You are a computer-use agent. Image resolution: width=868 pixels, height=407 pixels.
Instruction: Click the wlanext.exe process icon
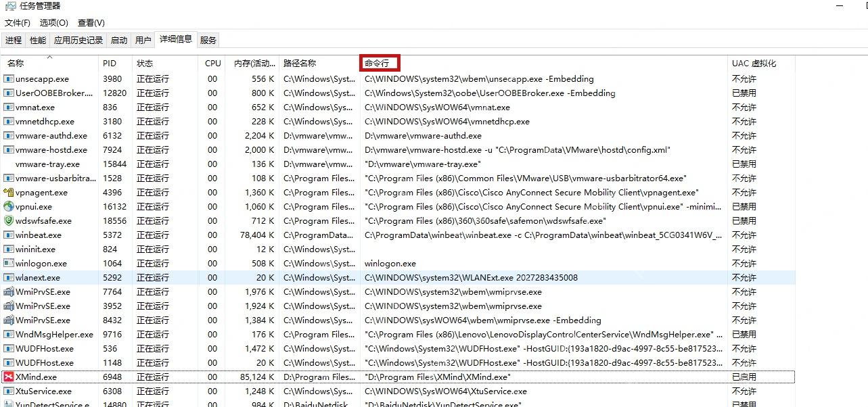(x=9, y=278)
